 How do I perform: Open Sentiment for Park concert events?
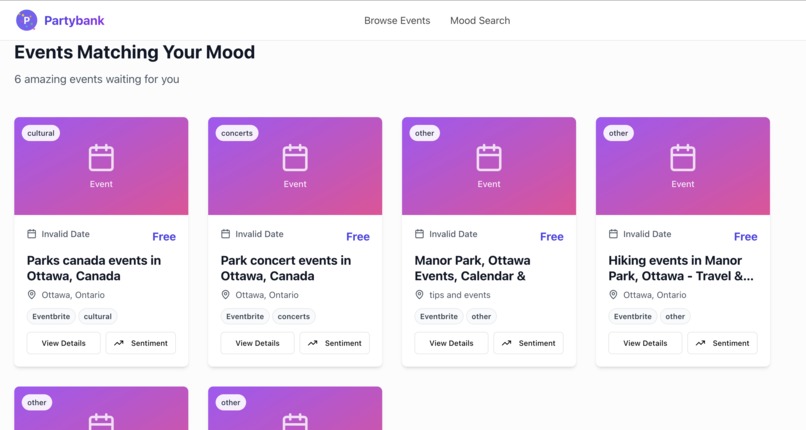pyautogui.click(x=335, y=343)
